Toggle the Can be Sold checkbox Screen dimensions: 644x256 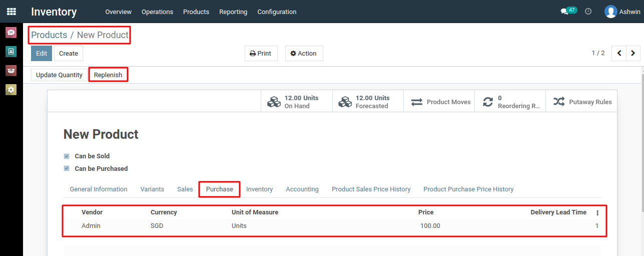tap(67, 156)
